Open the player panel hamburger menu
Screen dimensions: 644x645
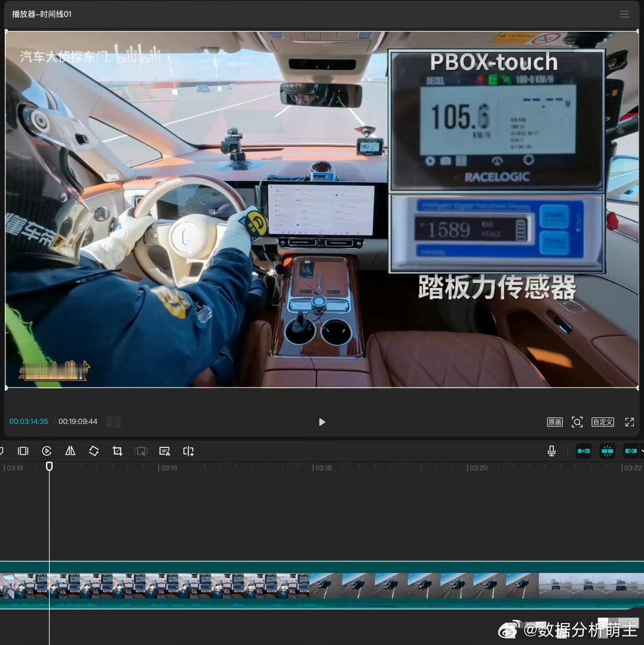[624, 14]
